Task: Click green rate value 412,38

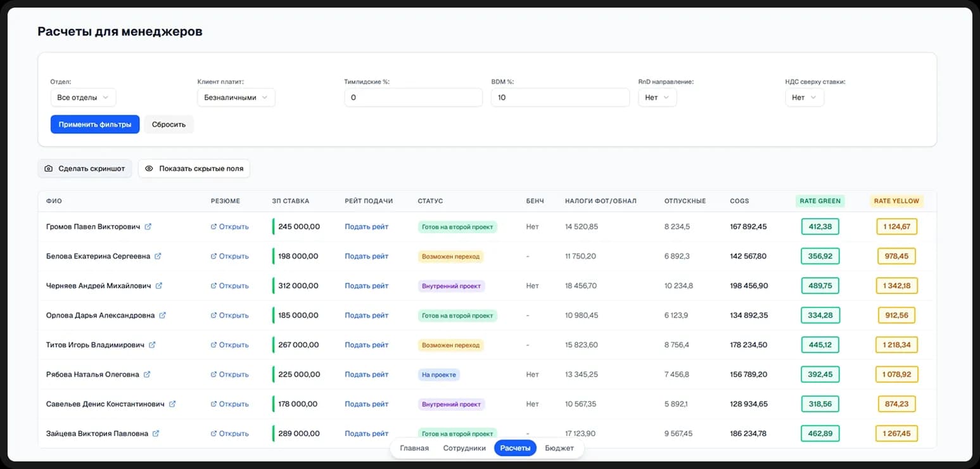Action: (x=820, y=226)
